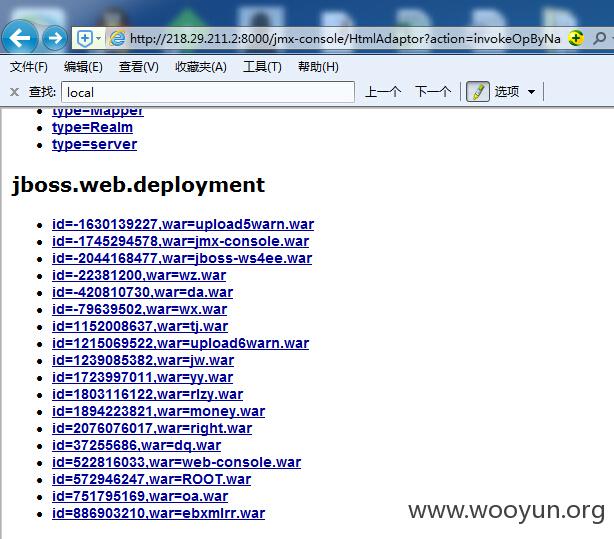This screenshot has height=539, width=614.
Task: Open the web-console.war deployment link
Action: tap(177, 463)
